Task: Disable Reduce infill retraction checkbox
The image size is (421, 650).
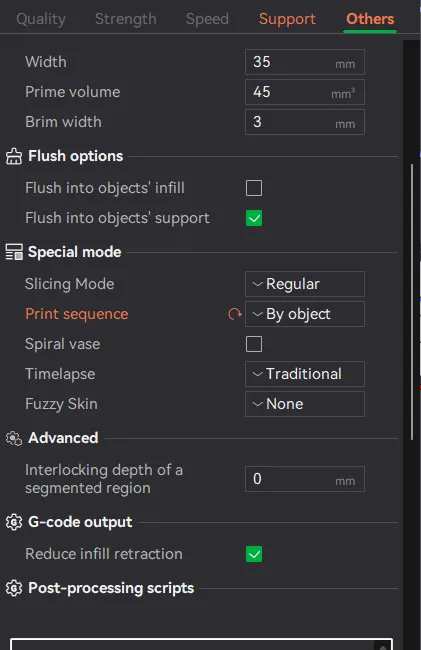Action: (254, 554)
